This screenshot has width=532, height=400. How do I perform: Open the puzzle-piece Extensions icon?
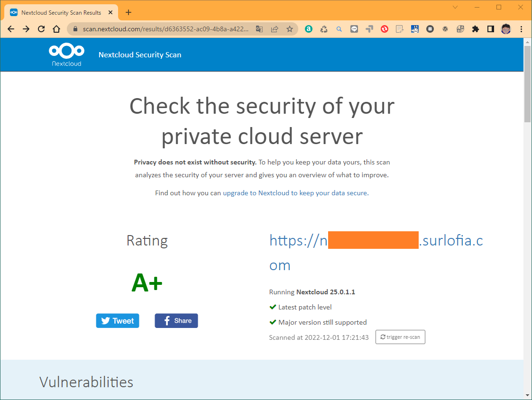(475, 29)
